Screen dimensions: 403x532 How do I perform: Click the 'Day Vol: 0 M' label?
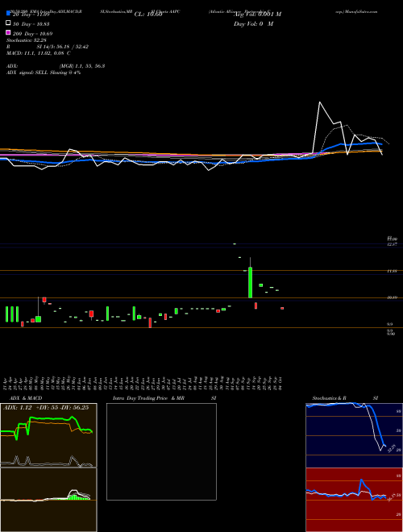253,23
